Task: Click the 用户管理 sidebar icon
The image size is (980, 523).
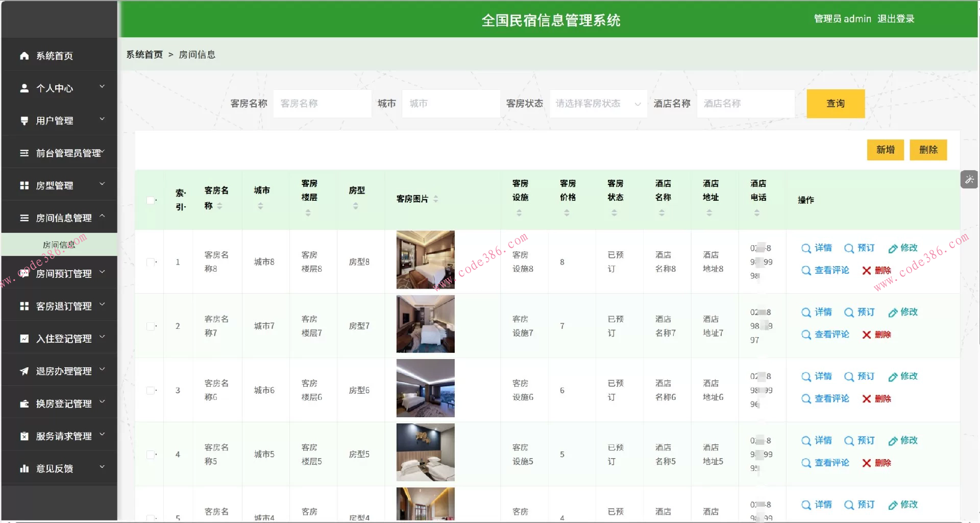Action: (x=23, y=121)
